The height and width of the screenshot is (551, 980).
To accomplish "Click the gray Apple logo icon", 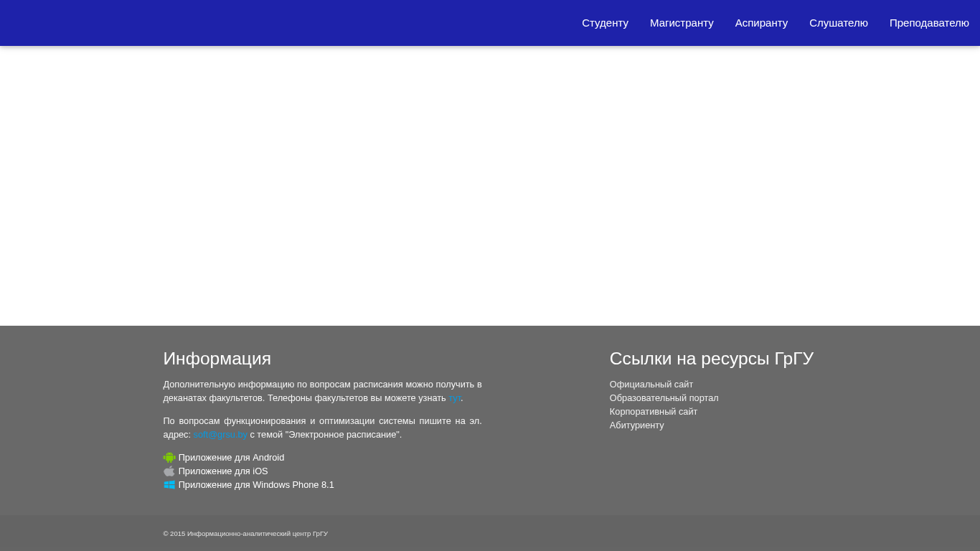I will [x=169, y=471].
